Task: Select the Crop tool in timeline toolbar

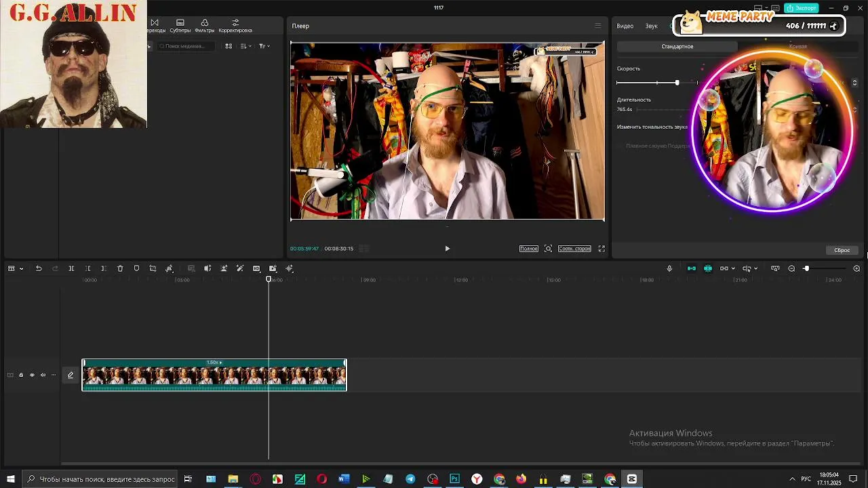Action: coord(153,268)
